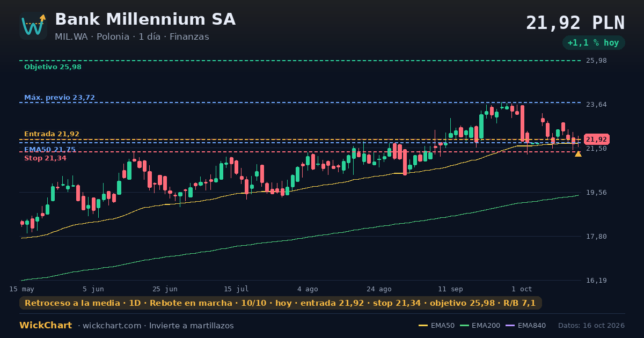Click the +1,1 % hoy badge
Image resolution: width=644 pixels, height=338 pixels.
[x=594, y=43]
